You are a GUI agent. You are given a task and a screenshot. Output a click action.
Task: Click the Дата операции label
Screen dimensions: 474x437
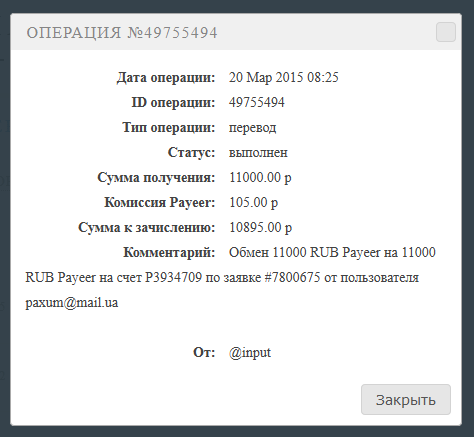click(166, 77)
